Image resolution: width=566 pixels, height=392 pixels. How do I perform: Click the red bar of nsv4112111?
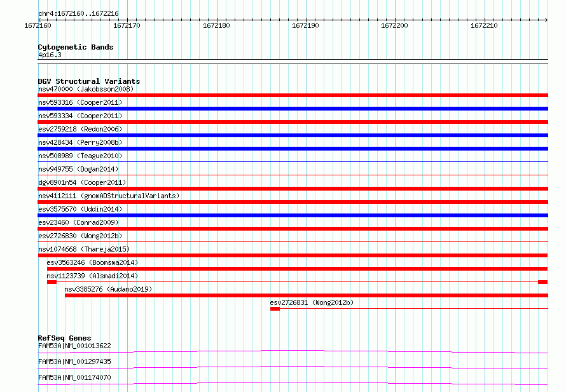tap(293, 202)
